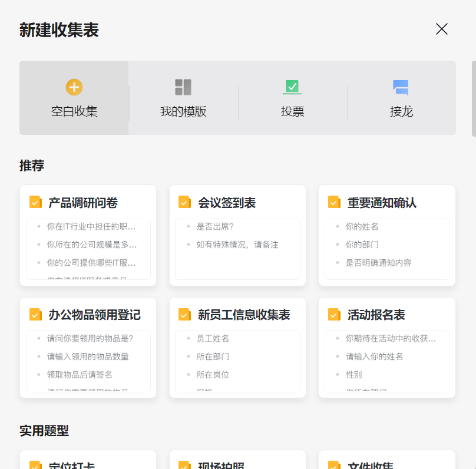This screenshot has height=469, width=476.
Task: Open the 活动报名表 template title
Action: point(376,315)
